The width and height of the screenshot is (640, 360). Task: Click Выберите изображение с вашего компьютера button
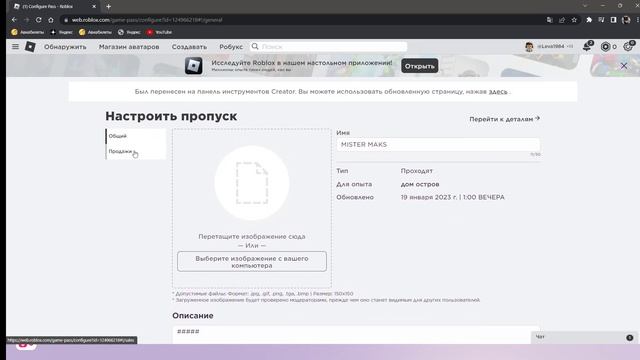[x=252, y=261]
